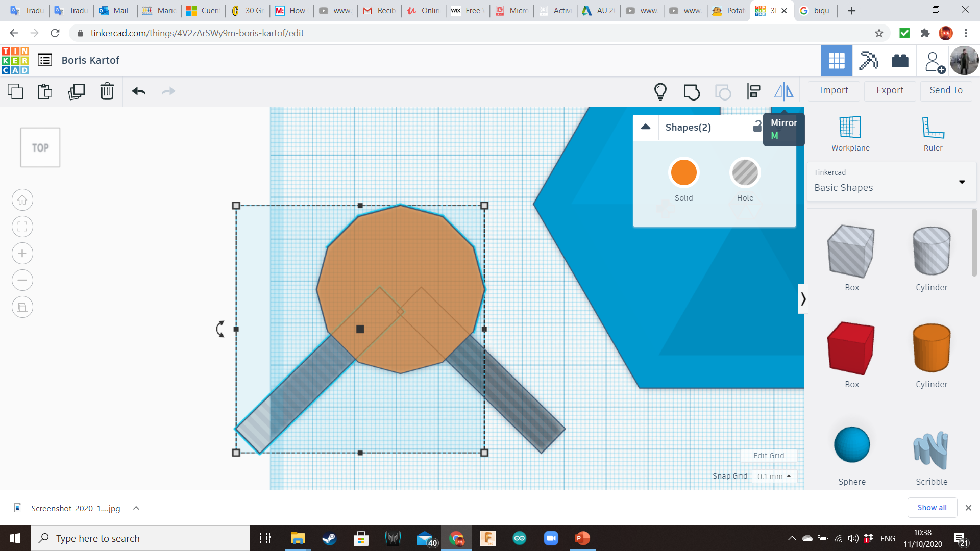The height and width of the screenshot is (551, 980).
Task: Toggle Solid shape property
Action: click(684, 172)
